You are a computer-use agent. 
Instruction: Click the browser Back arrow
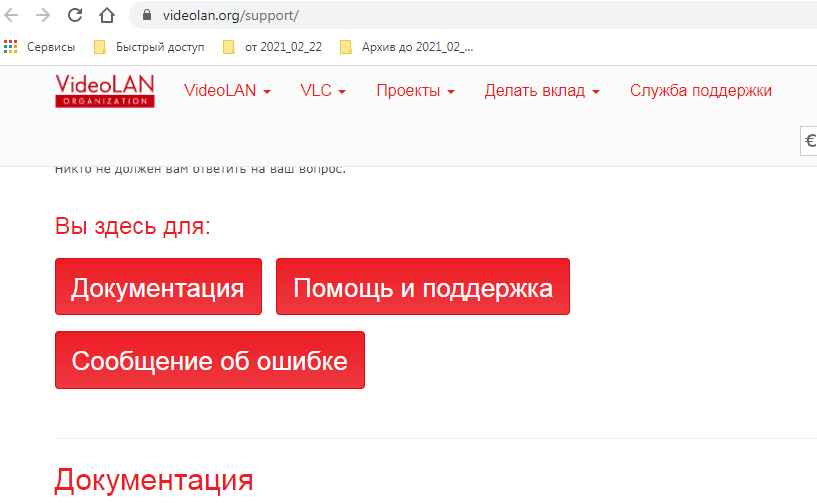coord(11,16)
